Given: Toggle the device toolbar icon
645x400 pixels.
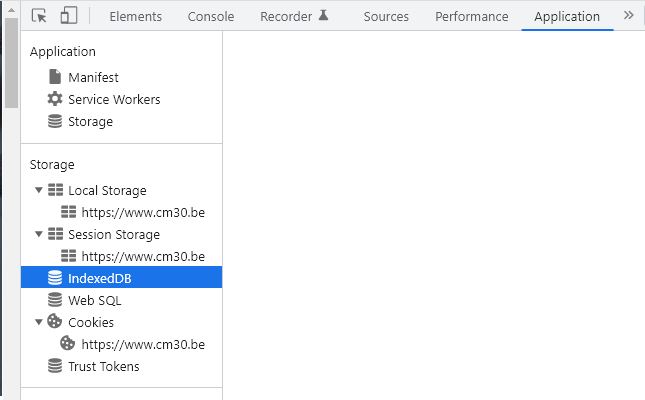Looking at the screenshot, I should 69,16.
